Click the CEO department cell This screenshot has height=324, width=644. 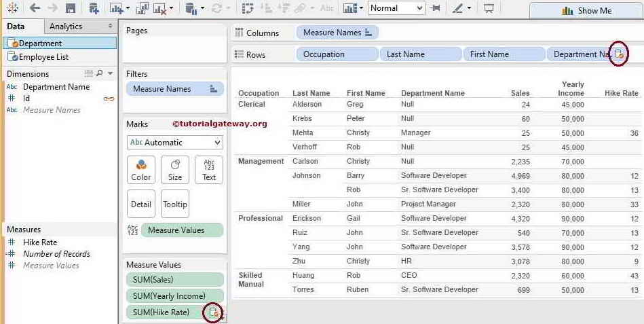tap(409, 276)
